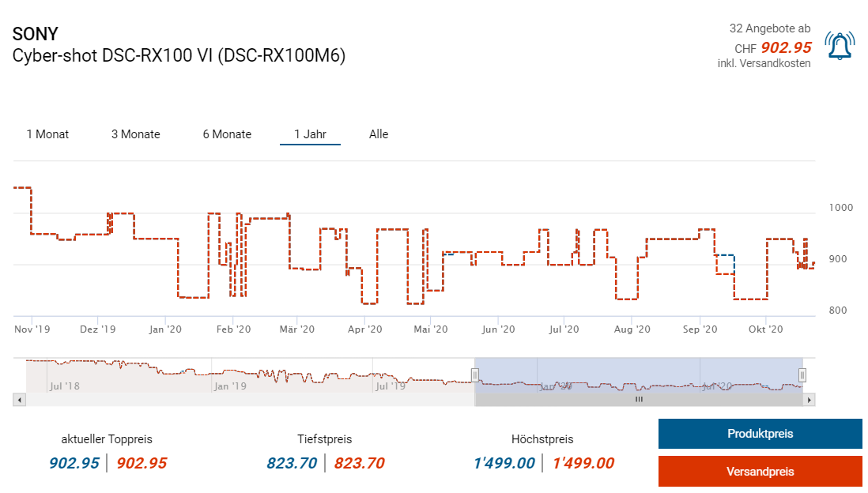Select the 1 Jahr time range
868x493 pixels.
coord(310,134)
